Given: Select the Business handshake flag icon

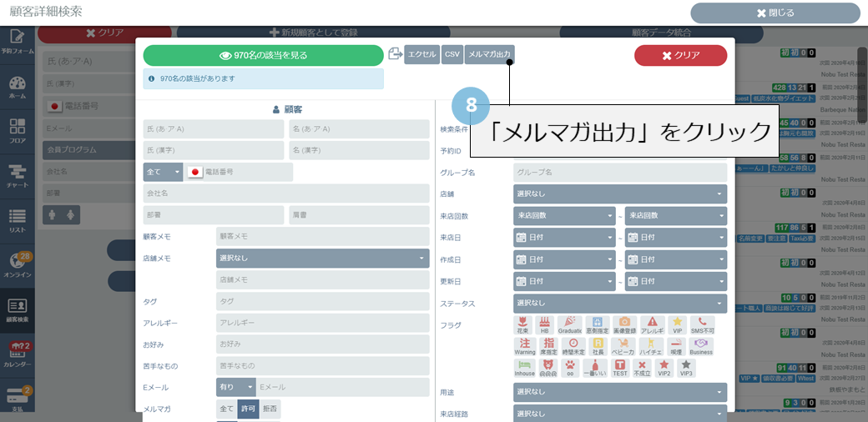Looking at the screenshot, I should pos(701,346).
